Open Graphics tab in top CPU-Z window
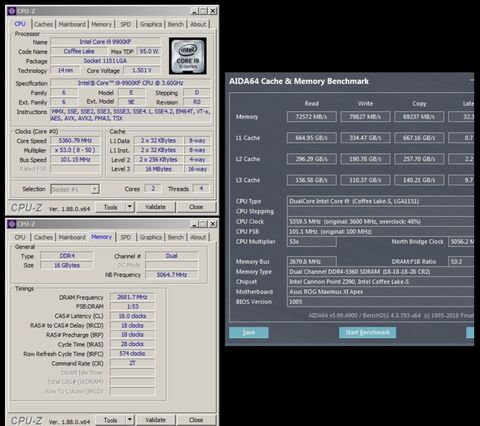Screen dimensions: 480x426 point(151,24)
